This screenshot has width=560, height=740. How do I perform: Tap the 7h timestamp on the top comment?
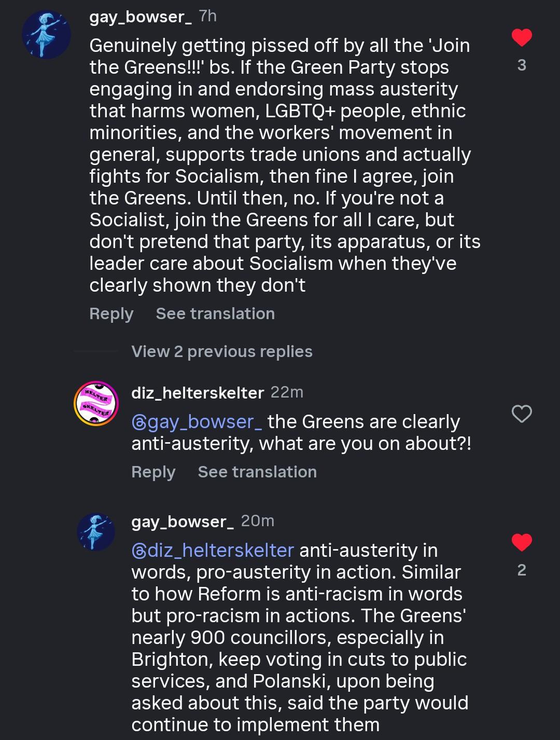[x=207, y=16]
